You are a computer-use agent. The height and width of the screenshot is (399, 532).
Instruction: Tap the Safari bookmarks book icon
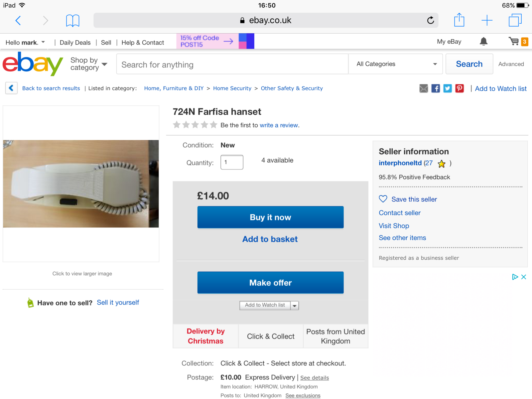pyautogui.click(x=72, y=21)
